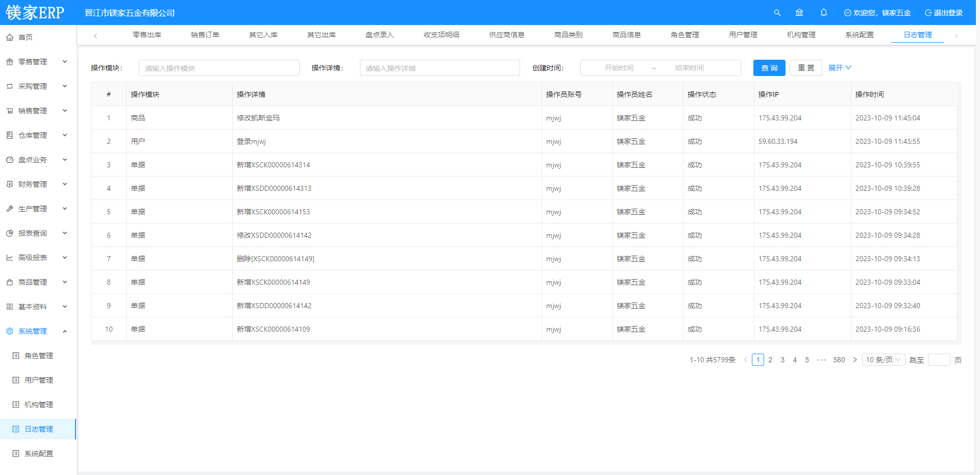
Task: Click the 仓库管理 sidebar icon
Action: point(10,135)
